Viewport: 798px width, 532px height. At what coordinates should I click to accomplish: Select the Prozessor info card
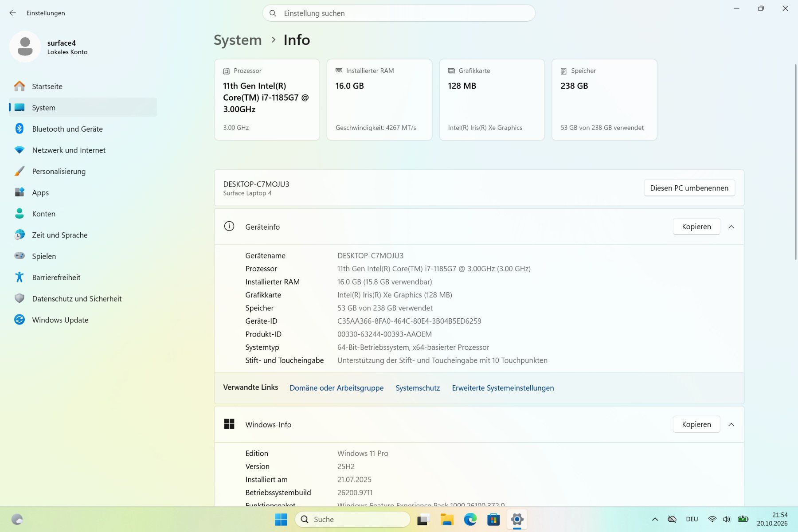pyautogui.click(x=267, y=100)
